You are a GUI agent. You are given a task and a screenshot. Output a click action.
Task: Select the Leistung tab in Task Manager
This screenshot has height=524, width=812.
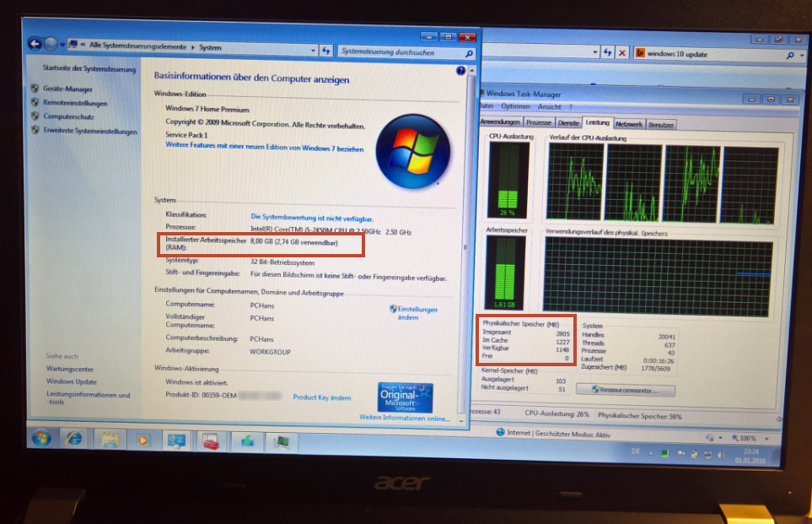(x=597, y=123)
